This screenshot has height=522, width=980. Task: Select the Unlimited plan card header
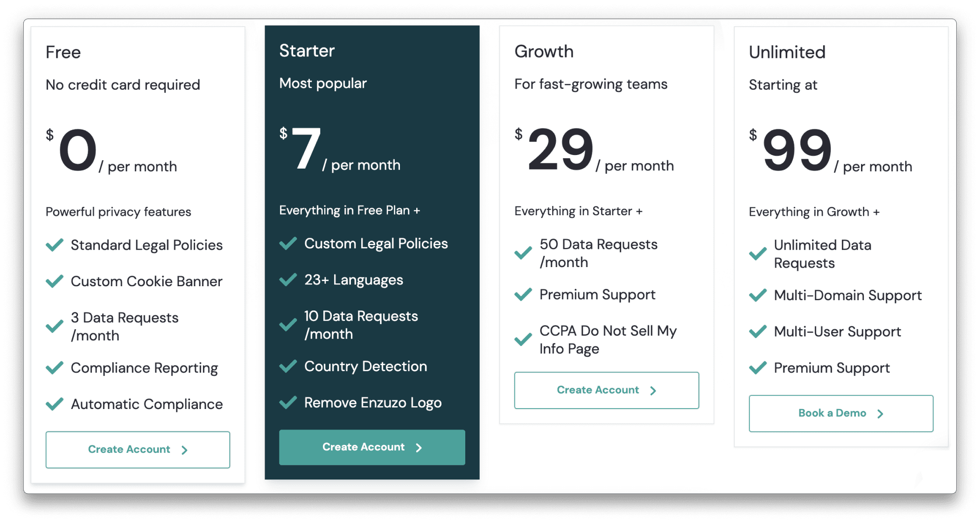pos(787,52)
